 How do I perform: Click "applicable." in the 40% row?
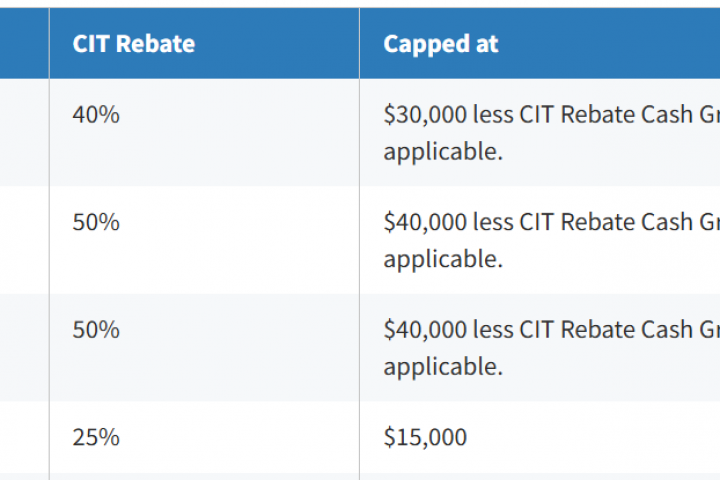(x=442, y=151)
